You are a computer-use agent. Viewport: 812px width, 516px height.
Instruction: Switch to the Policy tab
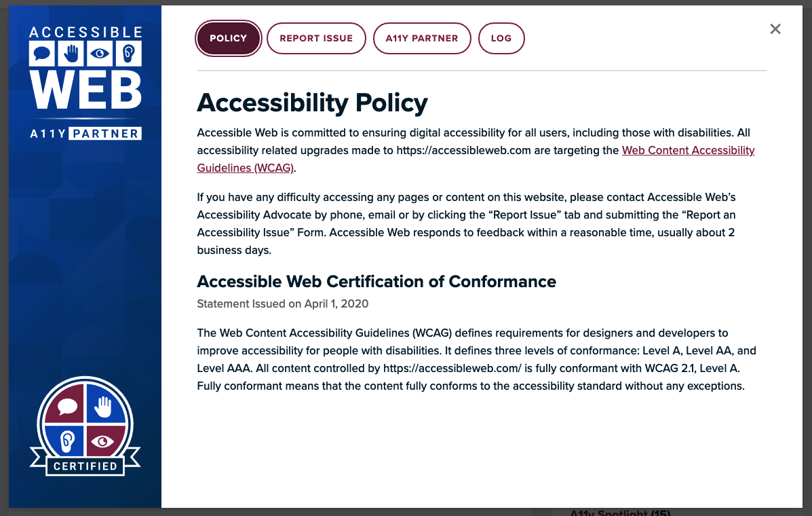229,38
